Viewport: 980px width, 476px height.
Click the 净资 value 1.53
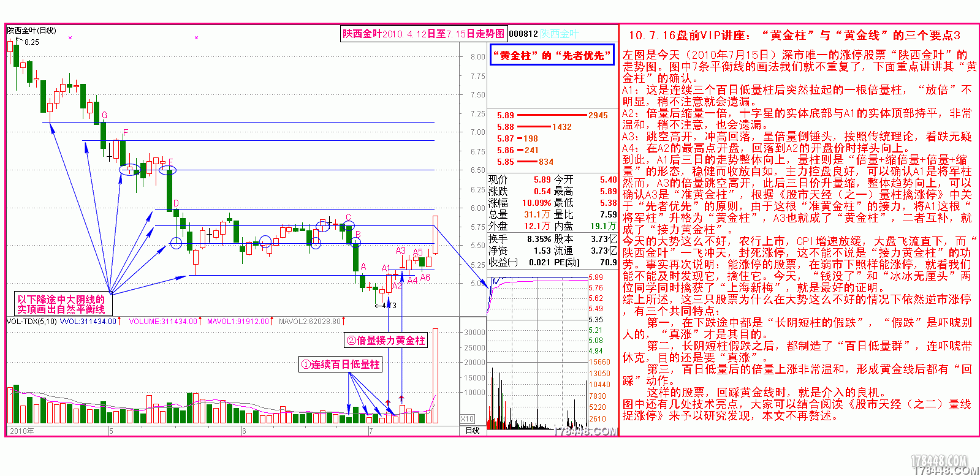(542, 251)
